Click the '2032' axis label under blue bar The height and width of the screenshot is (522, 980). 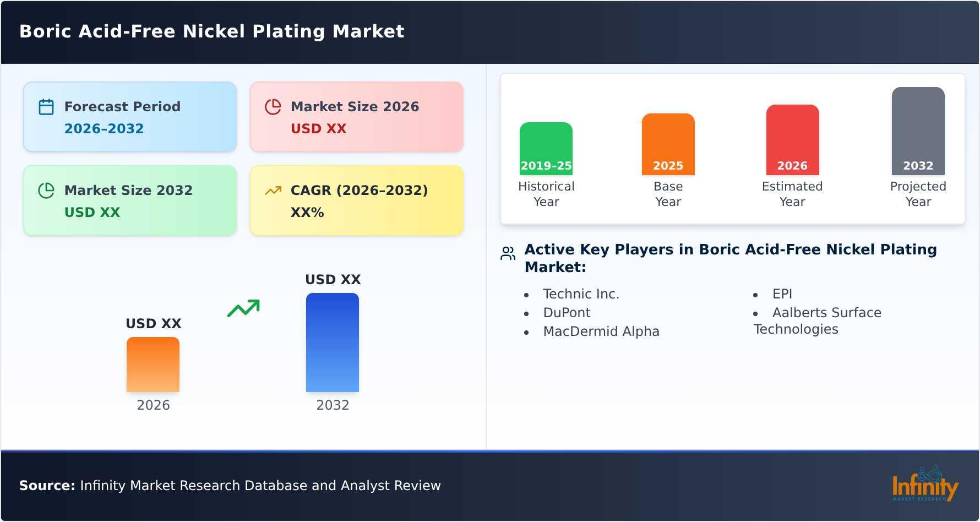pyautogui.click(x=333, y=405)
